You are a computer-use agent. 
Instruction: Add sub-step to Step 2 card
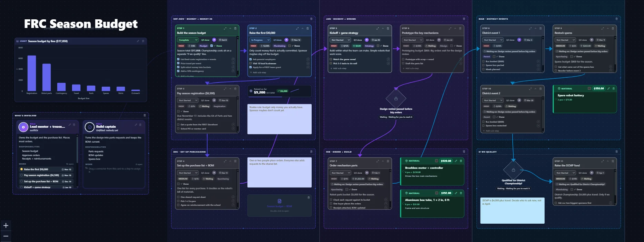[258, 72]
